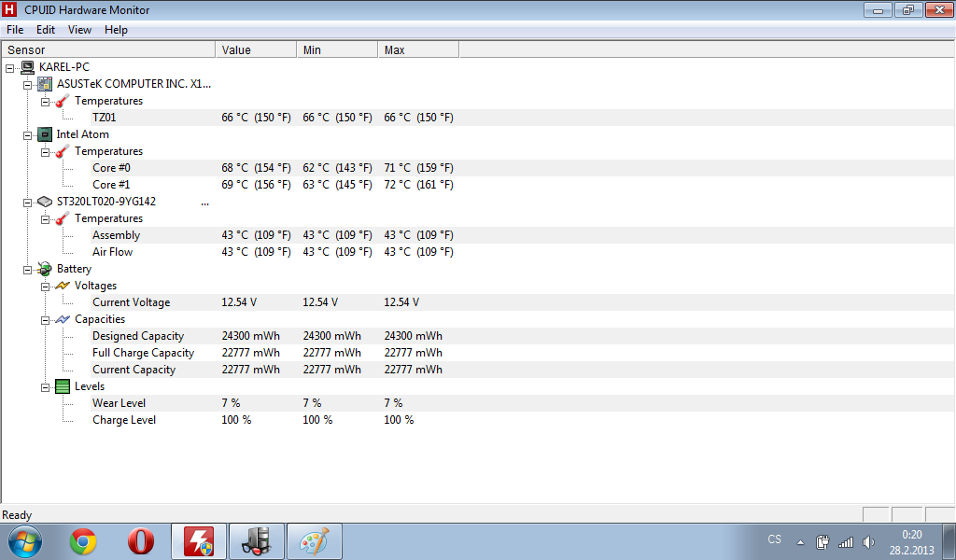The width and height of the screenshot is (956, 560).
Task: Select the Current Voltage row
Action: coord(523,302)
